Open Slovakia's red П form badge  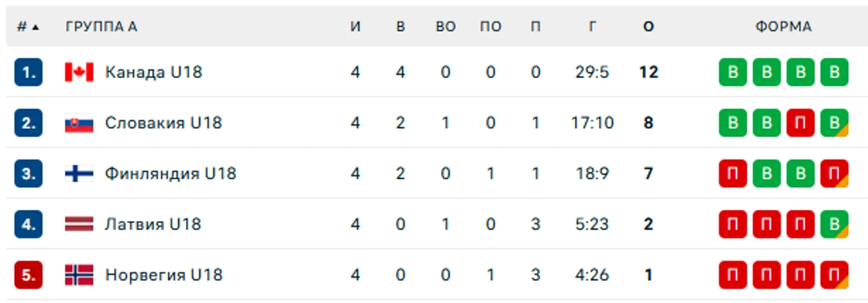[800, 123]
